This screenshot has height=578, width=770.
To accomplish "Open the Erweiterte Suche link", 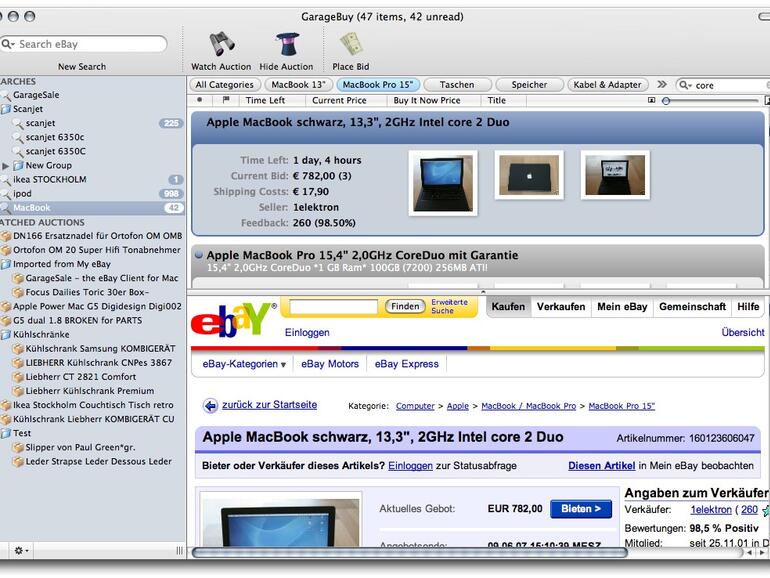I will (449, 306).
